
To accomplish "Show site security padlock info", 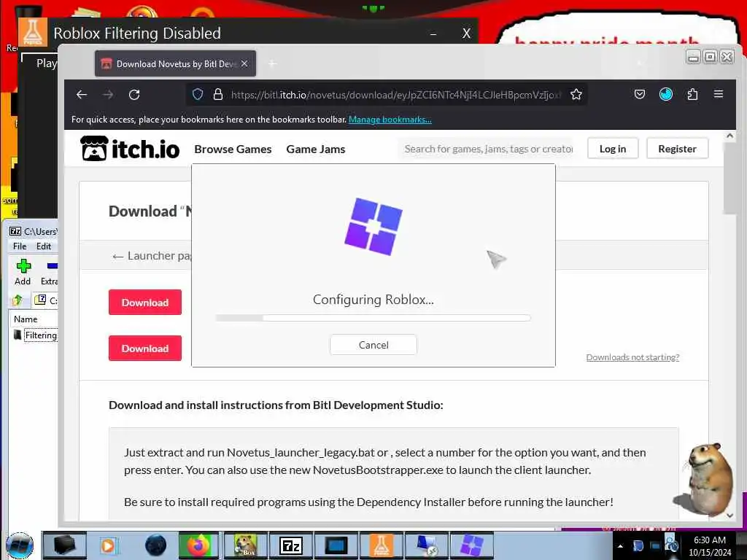I will point(218,94).
